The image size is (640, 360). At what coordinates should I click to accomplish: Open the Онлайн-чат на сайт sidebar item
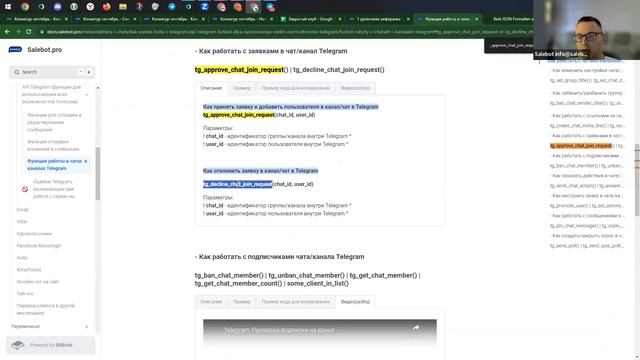[x=38, y=282]
